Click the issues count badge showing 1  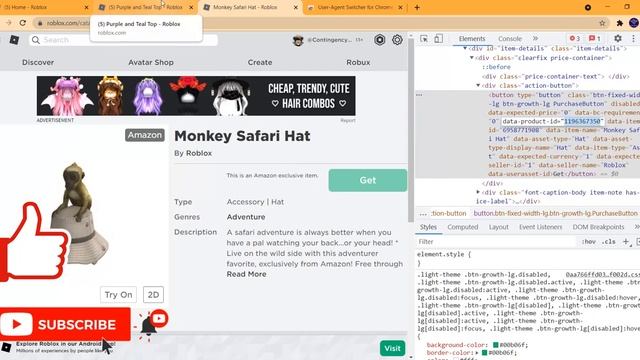(x=594, y=38)
